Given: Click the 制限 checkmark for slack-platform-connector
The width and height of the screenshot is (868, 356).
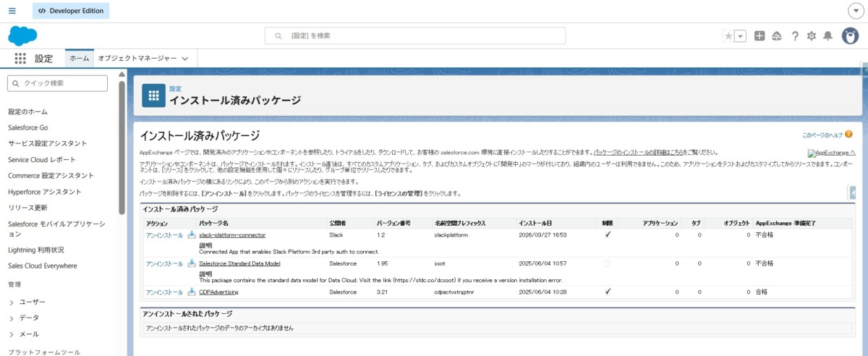Looking at the screenshot, I should tap(608, 234).
